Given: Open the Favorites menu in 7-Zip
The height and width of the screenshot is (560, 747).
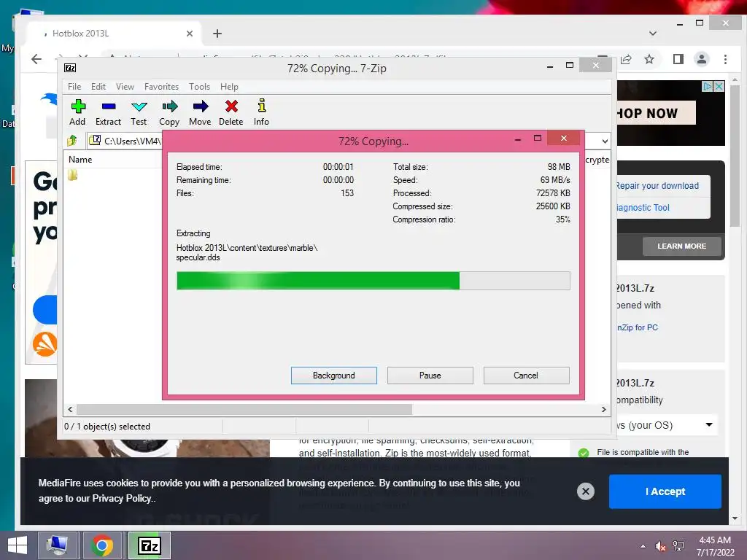Looking at the screenshot, I should coord(161,87).
